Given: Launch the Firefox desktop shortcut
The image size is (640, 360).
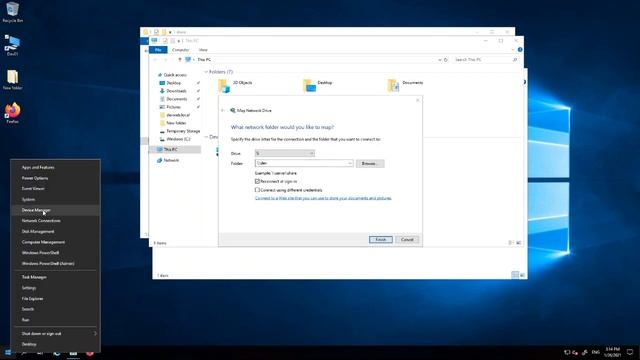Looking at the screenshot, I should (x=12, y=113).
